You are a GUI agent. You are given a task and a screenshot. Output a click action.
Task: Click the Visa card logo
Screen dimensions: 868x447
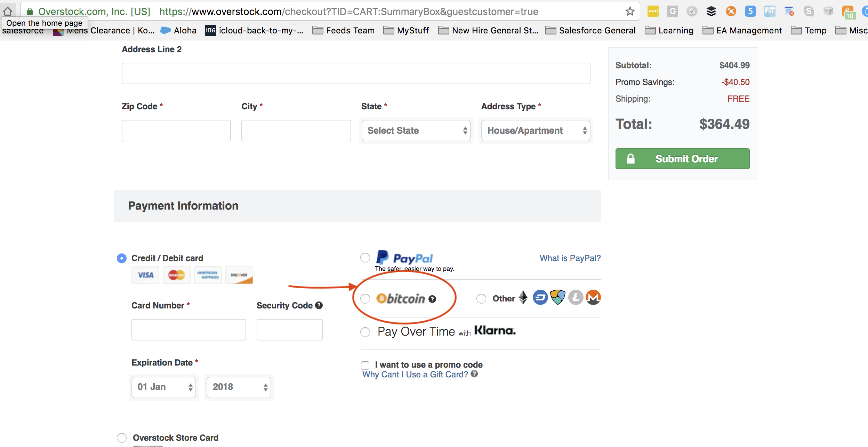(x=145, y=275)
